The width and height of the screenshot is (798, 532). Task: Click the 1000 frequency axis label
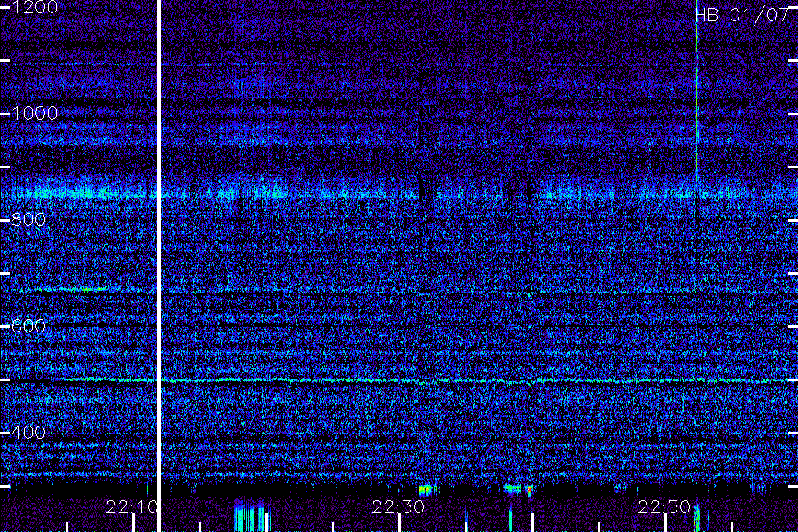pyautogui.click(x=35, y=113)
